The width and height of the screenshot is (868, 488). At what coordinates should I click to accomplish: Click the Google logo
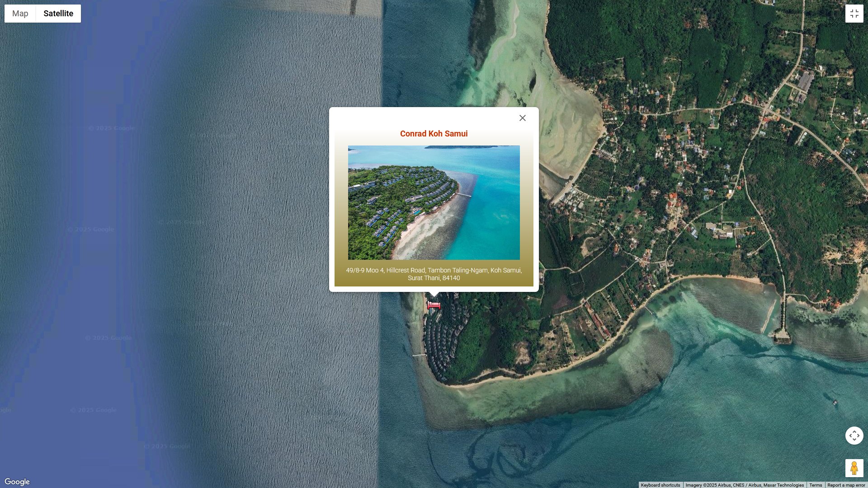[17, 482]
